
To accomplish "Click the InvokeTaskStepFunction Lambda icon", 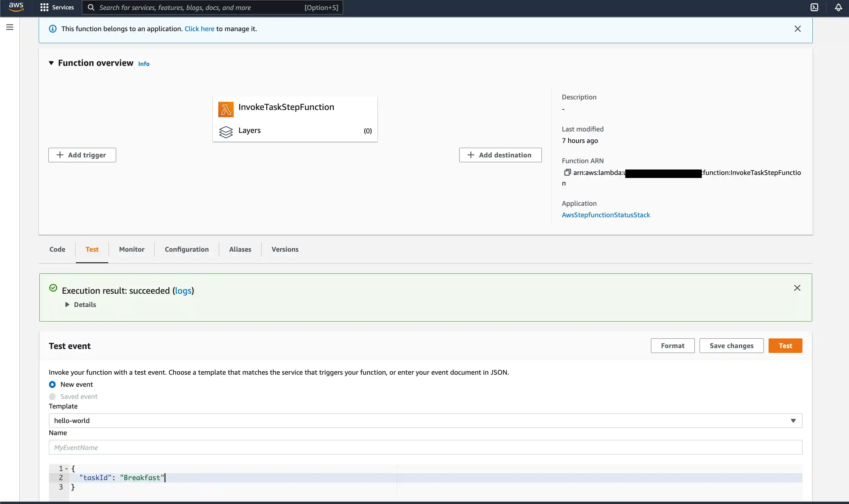I will (226, 109).
